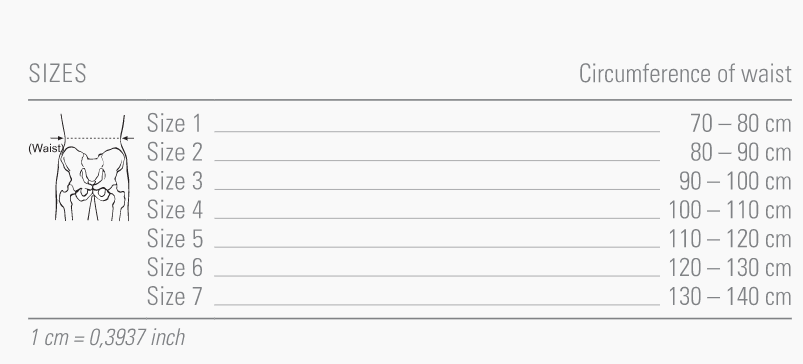Click the 110 – 120 cm value
Screen dimensions: 803x364
click(x=730, y=239)
